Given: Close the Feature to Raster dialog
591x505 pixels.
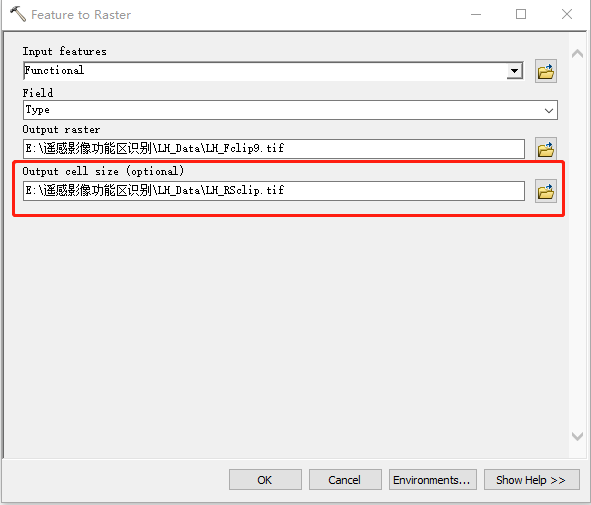Looking at the screenshot, I should 567,14.
